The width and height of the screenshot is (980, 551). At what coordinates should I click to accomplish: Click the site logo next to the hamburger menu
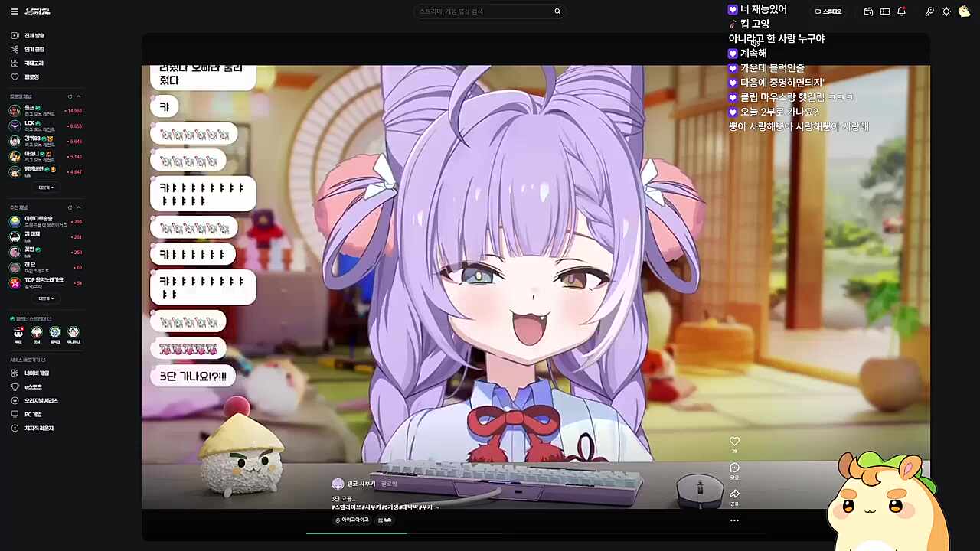coord(38,11)
